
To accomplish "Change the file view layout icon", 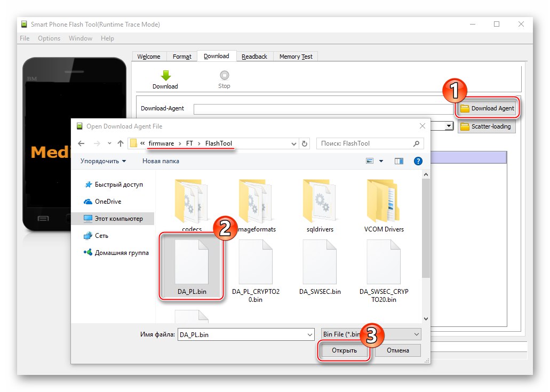I will 370,161.
